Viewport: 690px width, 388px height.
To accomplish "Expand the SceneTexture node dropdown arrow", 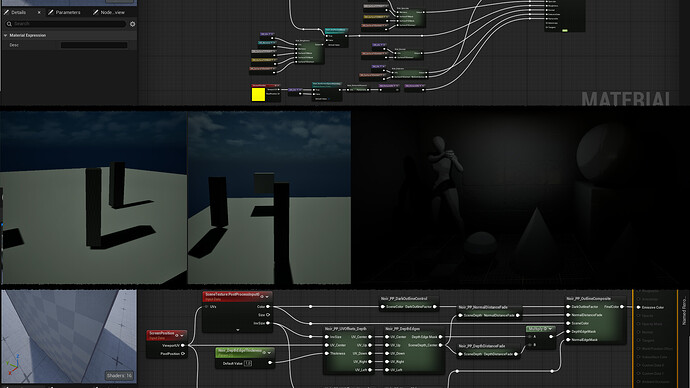I will click(x=267, y=297).
